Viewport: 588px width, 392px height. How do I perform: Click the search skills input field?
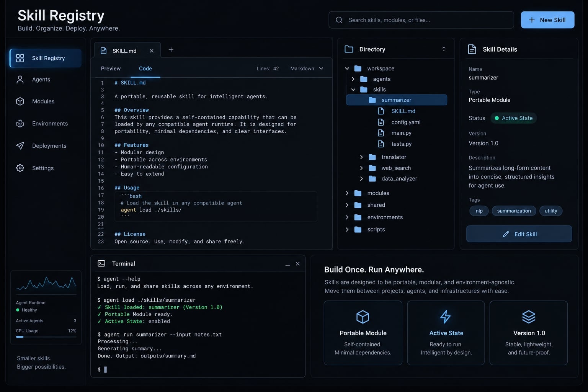[x=421, y=20]
